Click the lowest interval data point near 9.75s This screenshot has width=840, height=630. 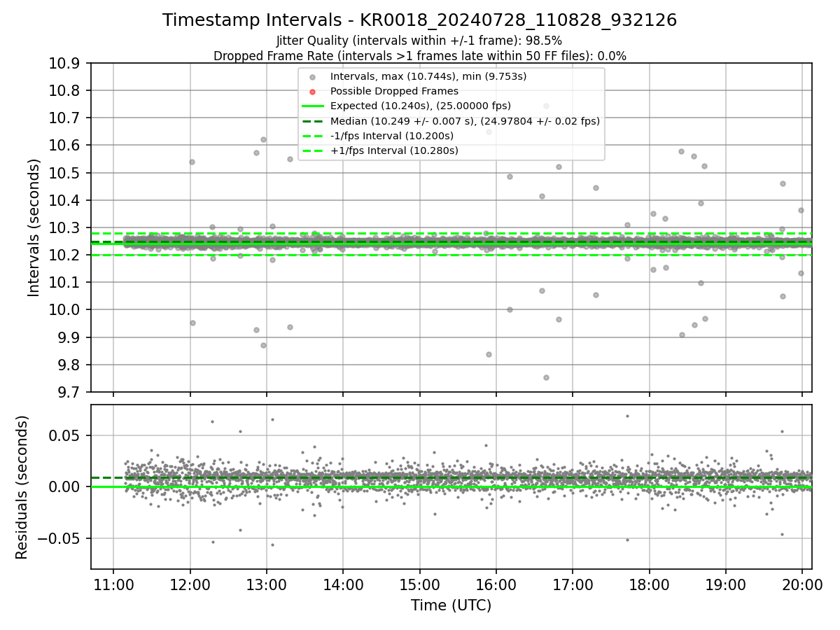[x=546, y=377]
